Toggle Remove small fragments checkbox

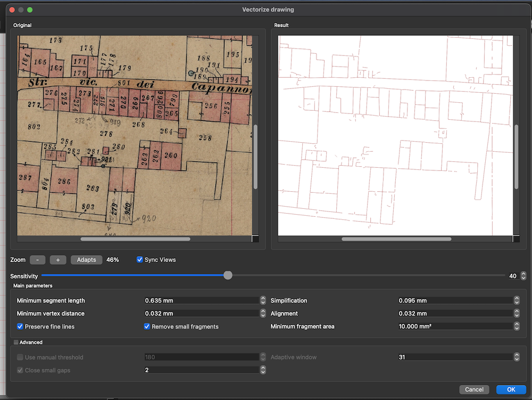click(147, 326)
